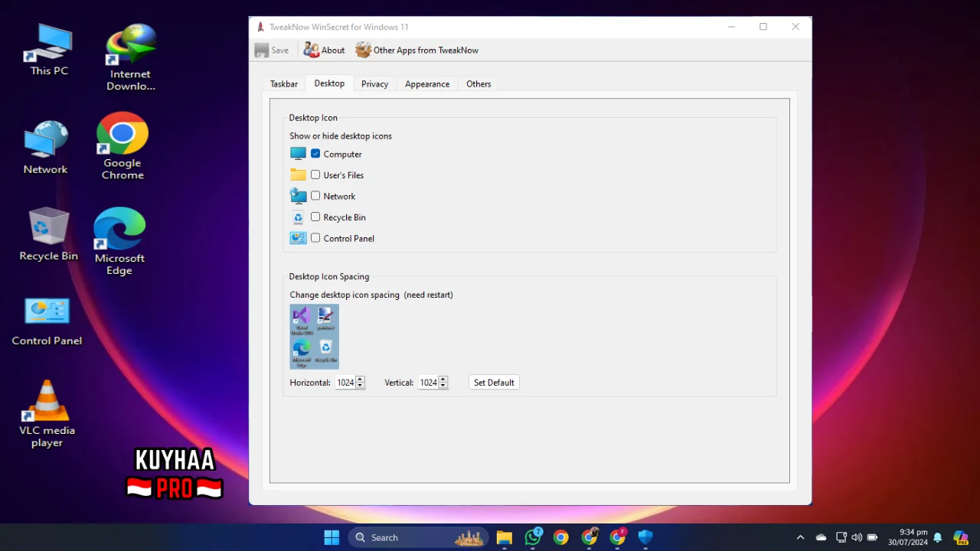
Task: Open the About dialog
Action: 324,51
